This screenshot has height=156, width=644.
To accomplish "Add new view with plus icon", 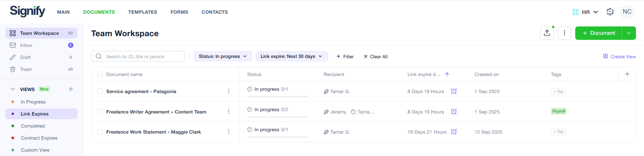I will [x=71, y=89].
